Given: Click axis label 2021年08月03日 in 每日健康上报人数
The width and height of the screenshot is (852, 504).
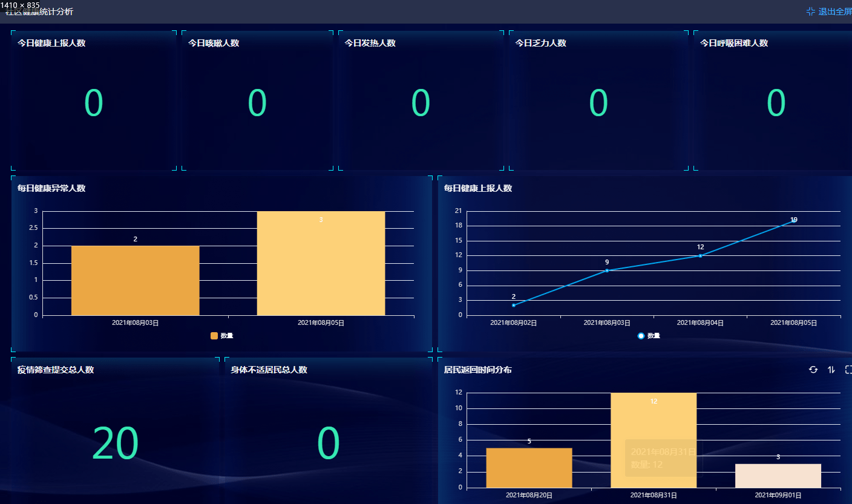Looking at the screenshot, I should point(607,323).
